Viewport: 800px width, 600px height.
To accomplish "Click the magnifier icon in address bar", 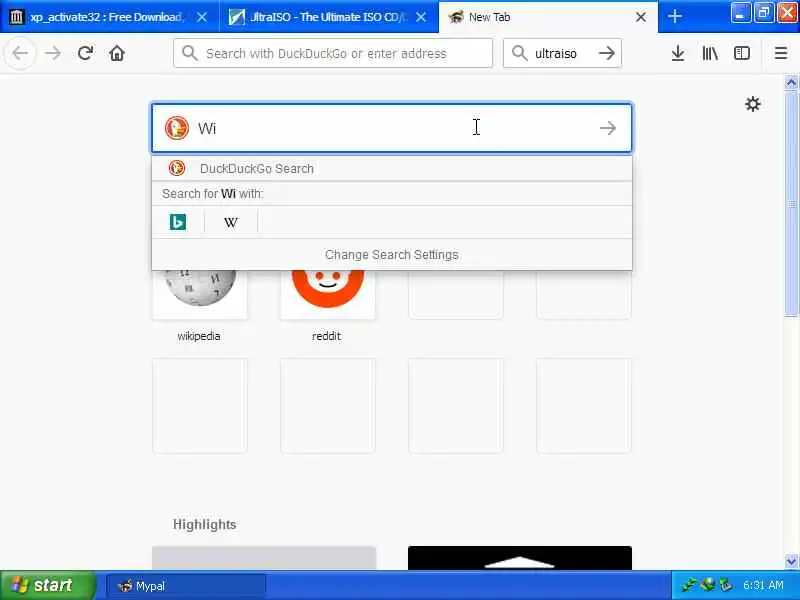I will pyautogui.click(x=190, y=53).
